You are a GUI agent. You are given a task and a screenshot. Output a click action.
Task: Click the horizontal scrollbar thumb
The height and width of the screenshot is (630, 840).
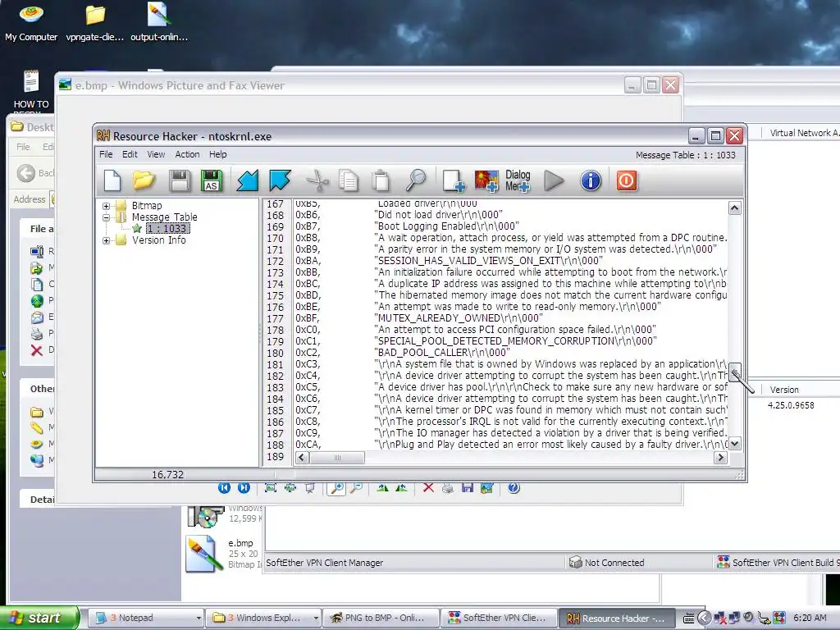click(x=337, y=458)
